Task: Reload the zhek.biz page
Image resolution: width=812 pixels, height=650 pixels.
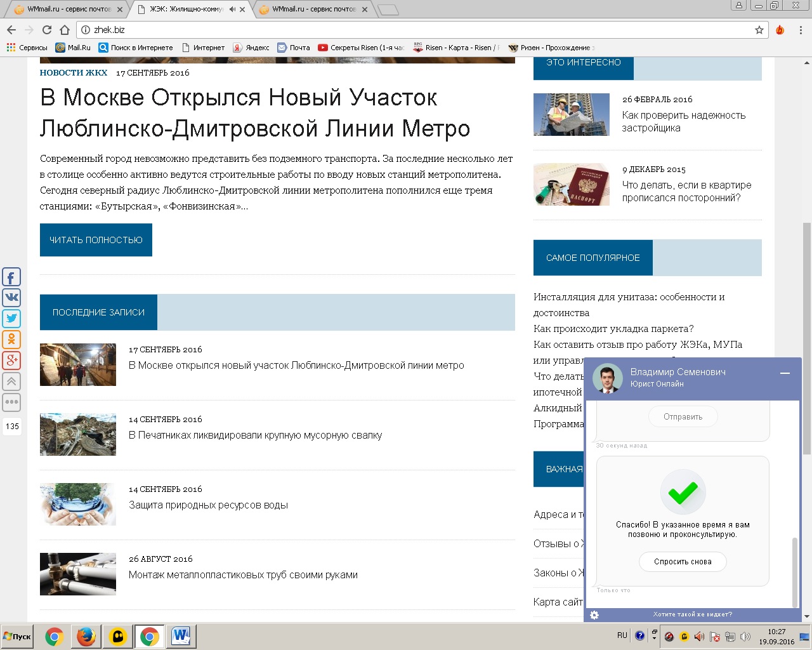Action: click(x=47, y=30)
